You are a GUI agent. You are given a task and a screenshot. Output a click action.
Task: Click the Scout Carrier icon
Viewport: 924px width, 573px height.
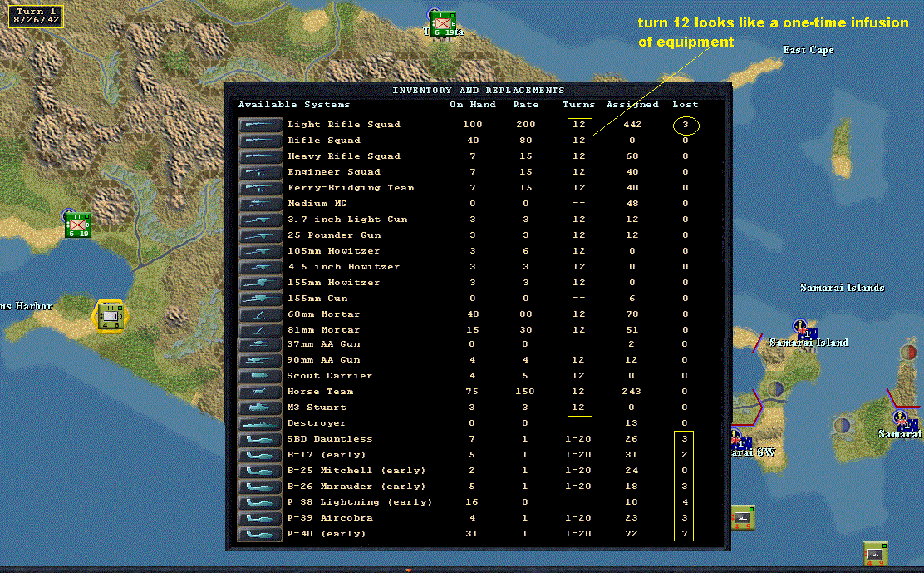click(x=260, y=376)
